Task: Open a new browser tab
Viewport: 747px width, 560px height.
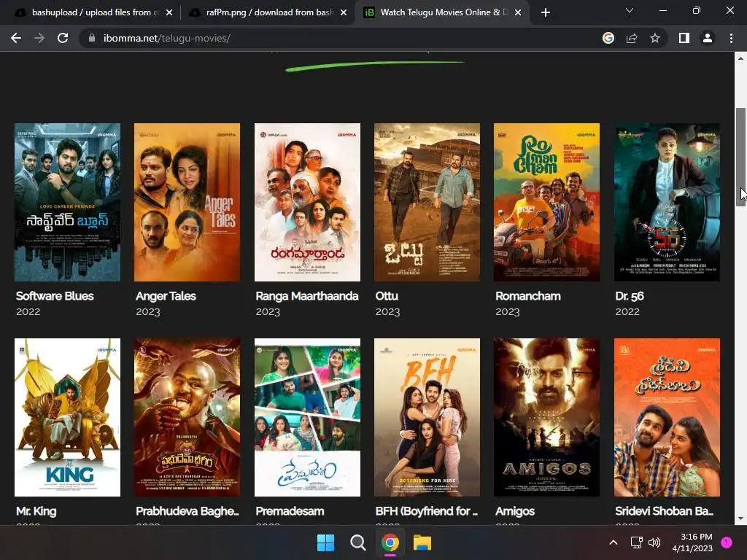Action: (546, 12)
